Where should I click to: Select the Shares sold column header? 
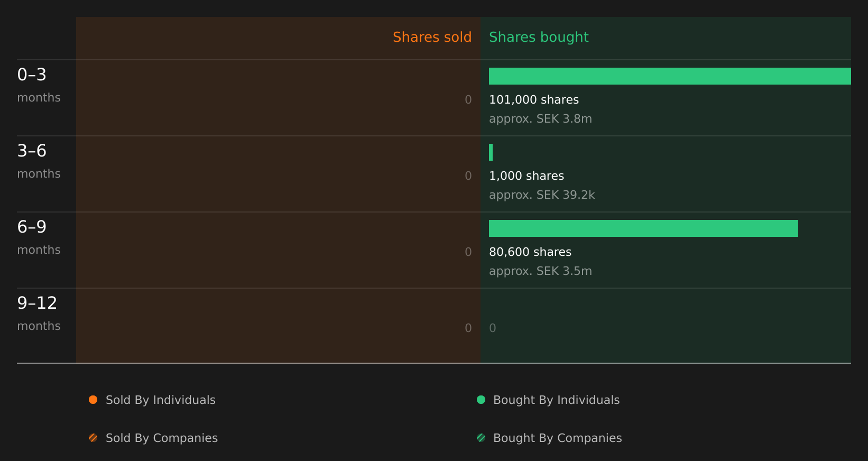[432, 37]
